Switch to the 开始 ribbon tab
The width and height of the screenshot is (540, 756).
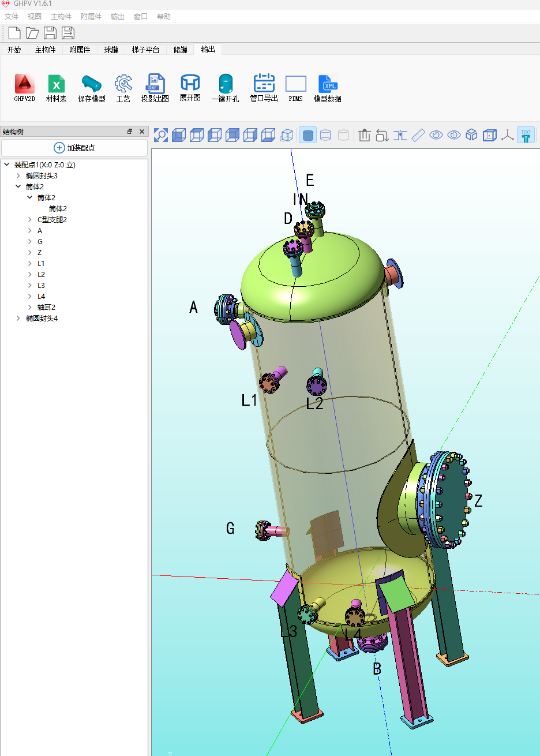[x=14, y=50]
